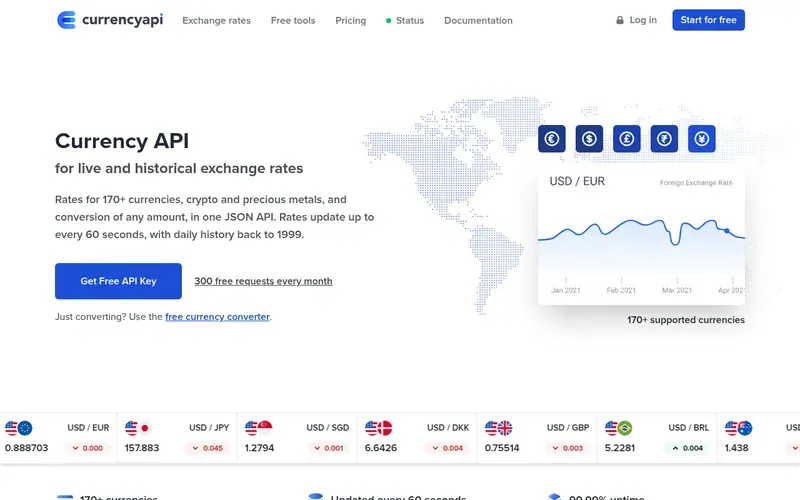The height and width of the screenshot is (500, 800).
Task: Click the green Status indicator dot
Action: click(x=388, y=20)
